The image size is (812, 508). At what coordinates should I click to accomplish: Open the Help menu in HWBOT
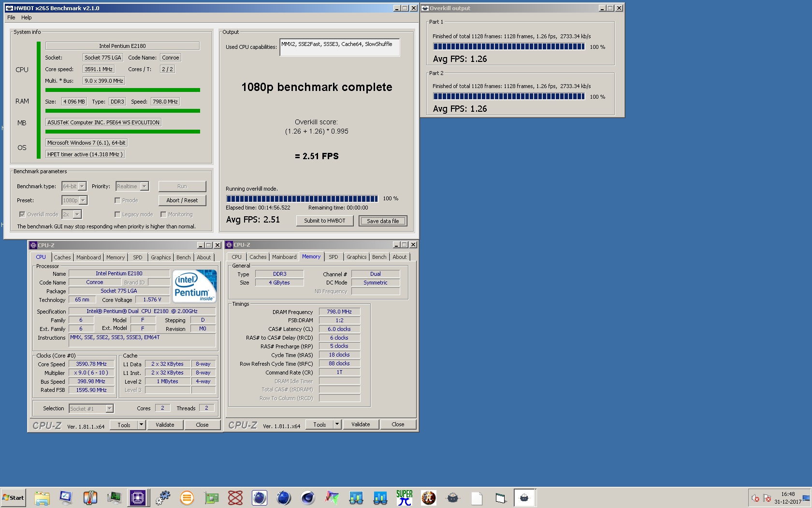tap(27, 17)
